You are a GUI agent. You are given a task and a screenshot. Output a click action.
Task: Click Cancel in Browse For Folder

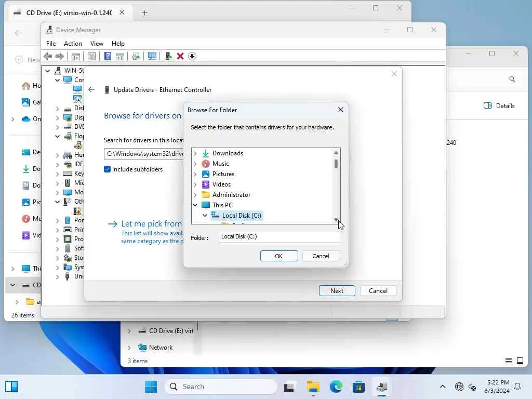(321, 256)
